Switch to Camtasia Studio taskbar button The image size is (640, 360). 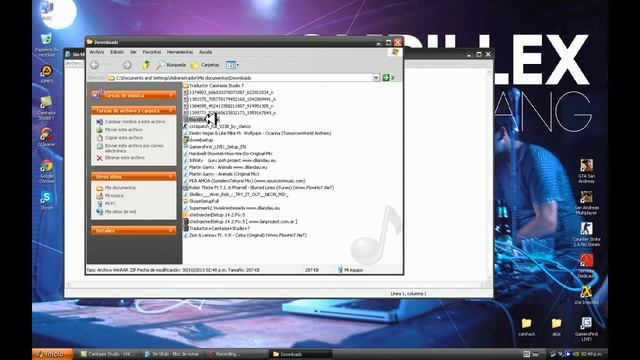tap(109, 354)
